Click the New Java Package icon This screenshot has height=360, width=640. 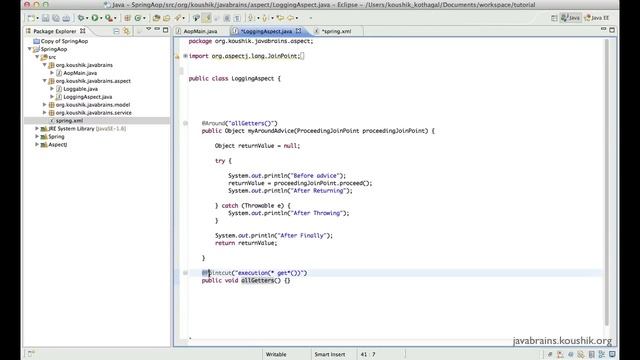click(x=127, y=18)
